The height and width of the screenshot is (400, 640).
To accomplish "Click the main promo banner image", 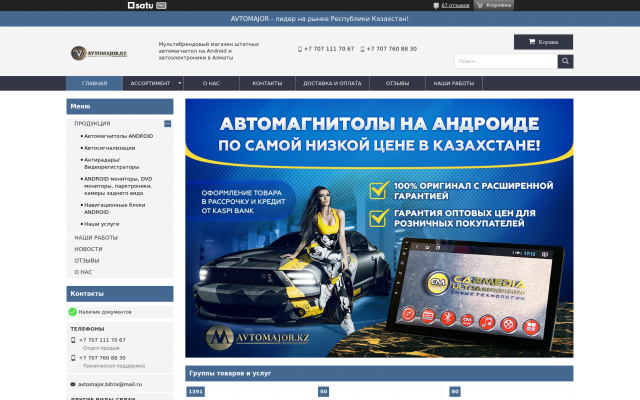I will pos(379,228).
